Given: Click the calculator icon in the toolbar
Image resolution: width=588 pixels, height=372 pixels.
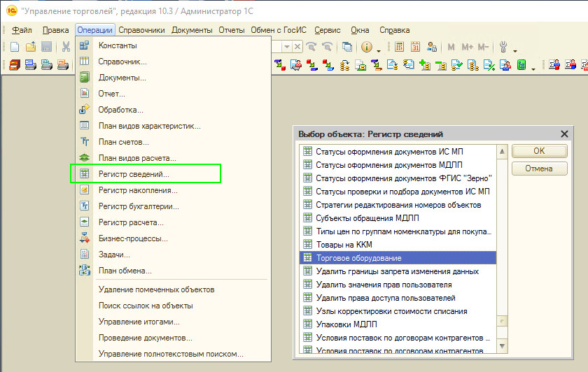Looking at the screenshot, I should pyautogui.click(x=400, y=47).
